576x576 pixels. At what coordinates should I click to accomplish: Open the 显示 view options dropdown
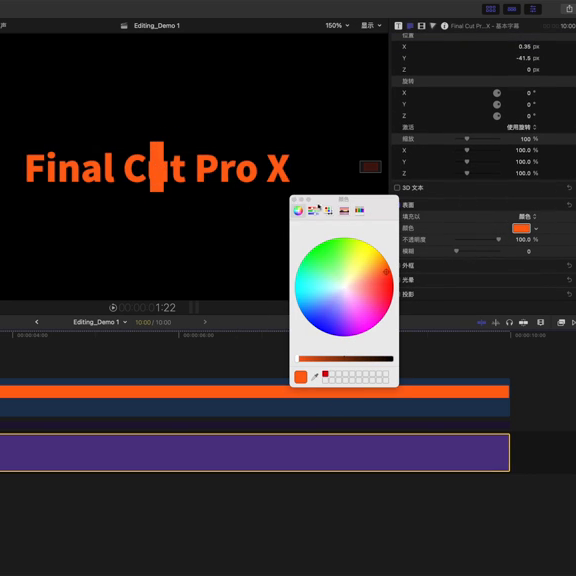coord(371,25)
